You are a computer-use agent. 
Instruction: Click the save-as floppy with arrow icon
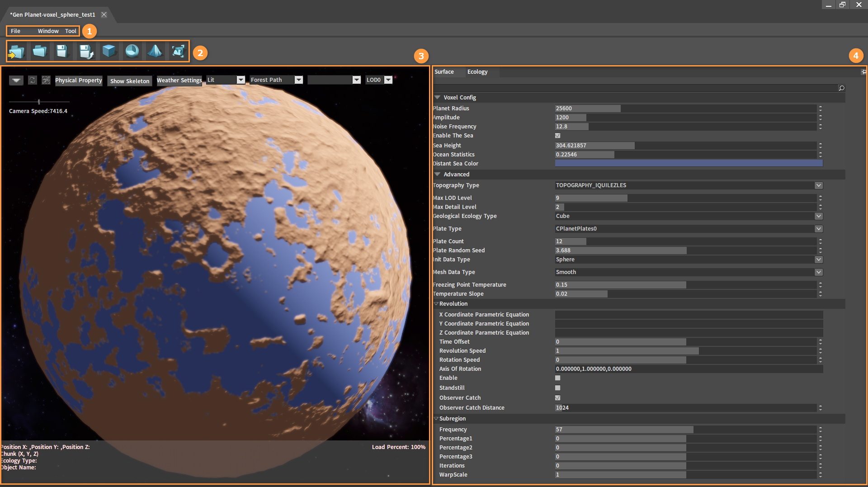[x=86, y=52]
